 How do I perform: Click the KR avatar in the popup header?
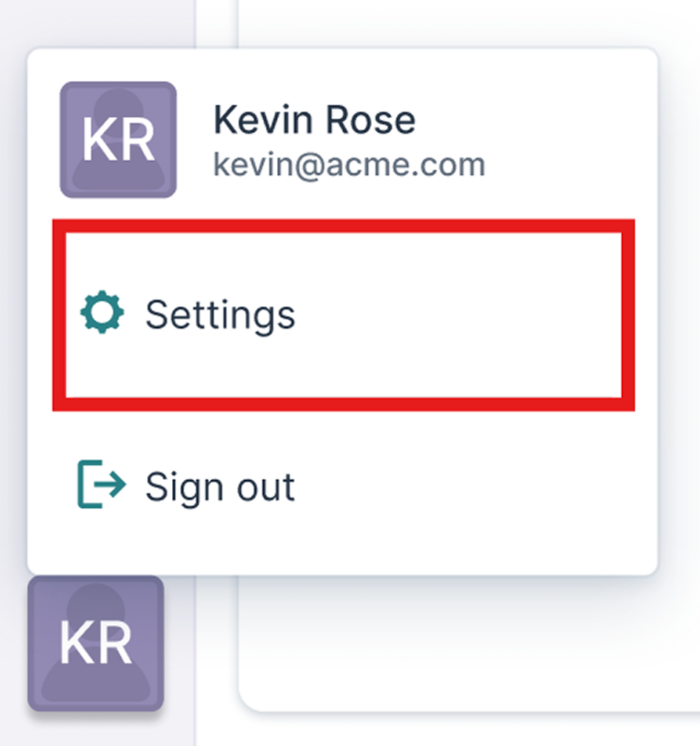coord(118,139)
